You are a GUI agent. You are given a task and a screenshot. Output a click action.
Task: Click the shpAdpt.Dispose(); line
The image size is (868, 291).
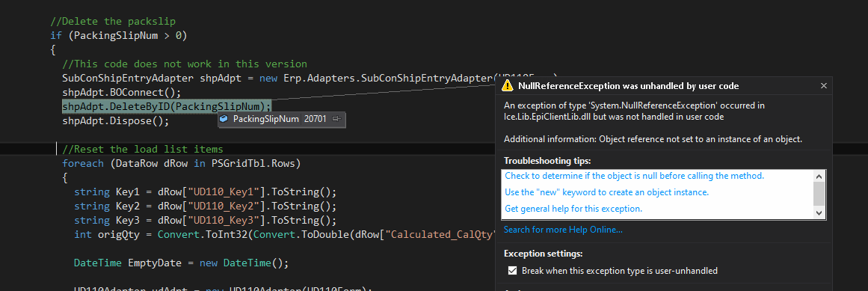pos(115,120)
